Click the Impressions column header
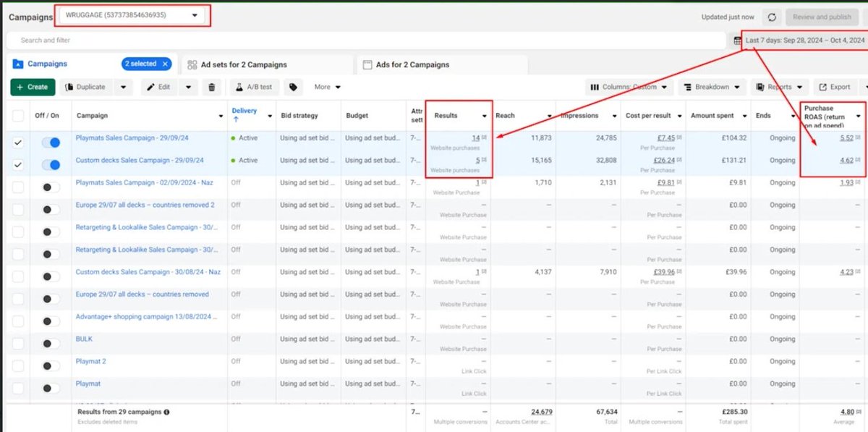Viewport: 868px width, 432px height. pos(579,116)
